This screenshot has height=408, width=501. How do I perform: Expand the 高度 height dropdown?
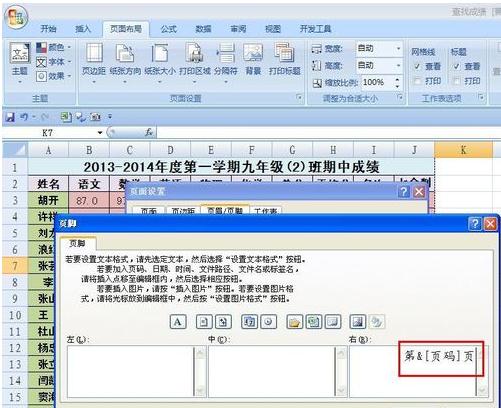pos(398,66)
